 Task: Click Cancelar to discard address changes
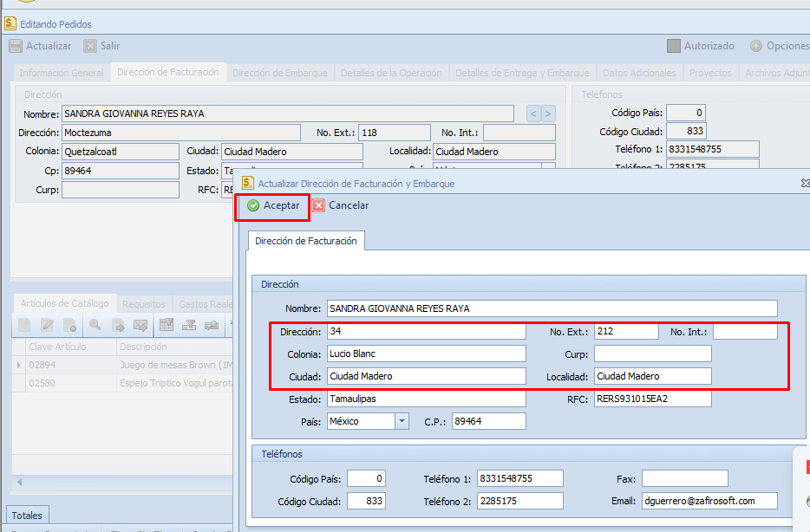[340, 206]
